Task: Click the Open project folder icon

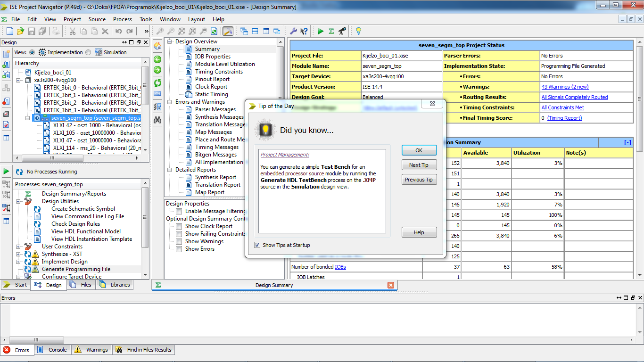Action: [x=20, y=31]
